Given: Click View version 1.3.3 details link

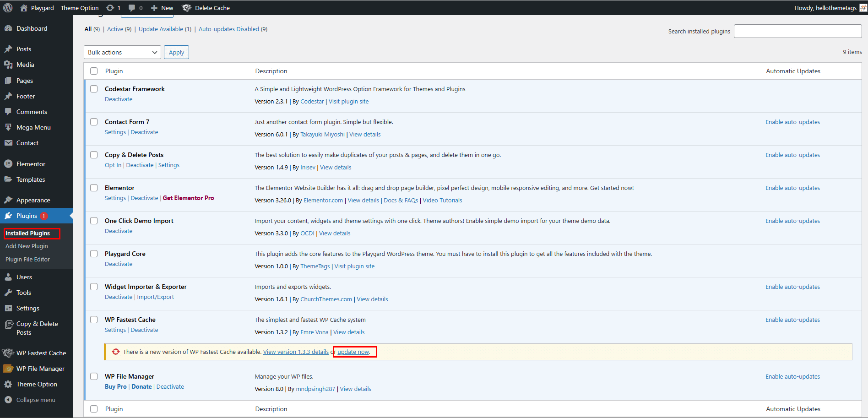Looking at the screenshot, I should [296, 352].
